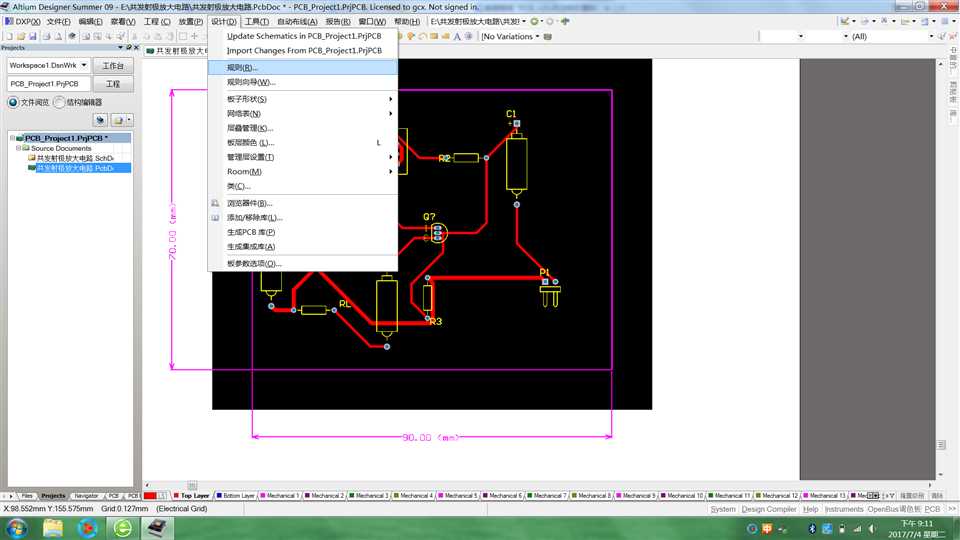Open 自动布线(A) menu
This screenshot has height=540, width=960.
[297, 21]
